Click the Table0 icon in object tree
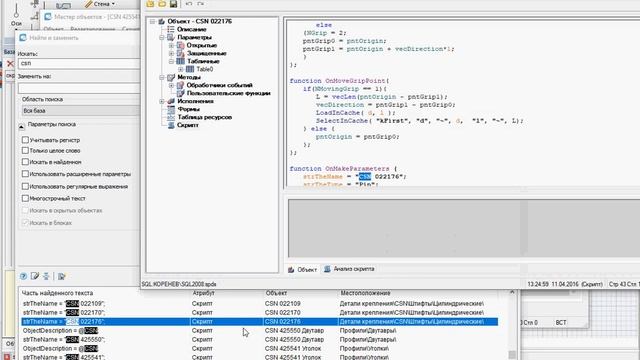 pos(190,69)
